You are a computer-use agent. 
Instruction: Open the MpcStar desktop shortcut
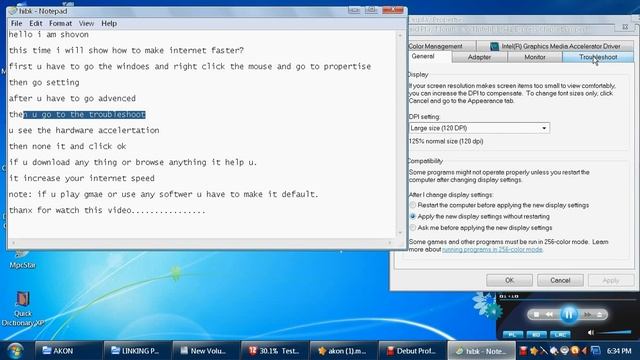coord(22,260)
